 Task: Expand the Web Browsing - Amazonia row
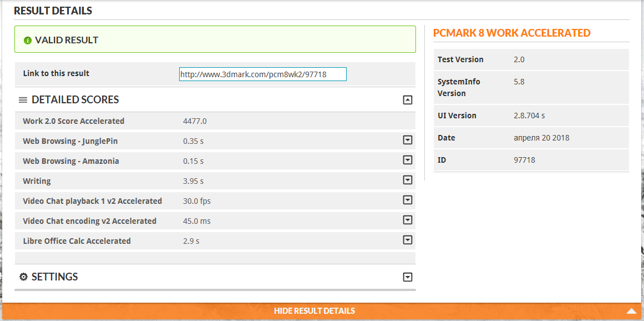click(x=408, y=160)
